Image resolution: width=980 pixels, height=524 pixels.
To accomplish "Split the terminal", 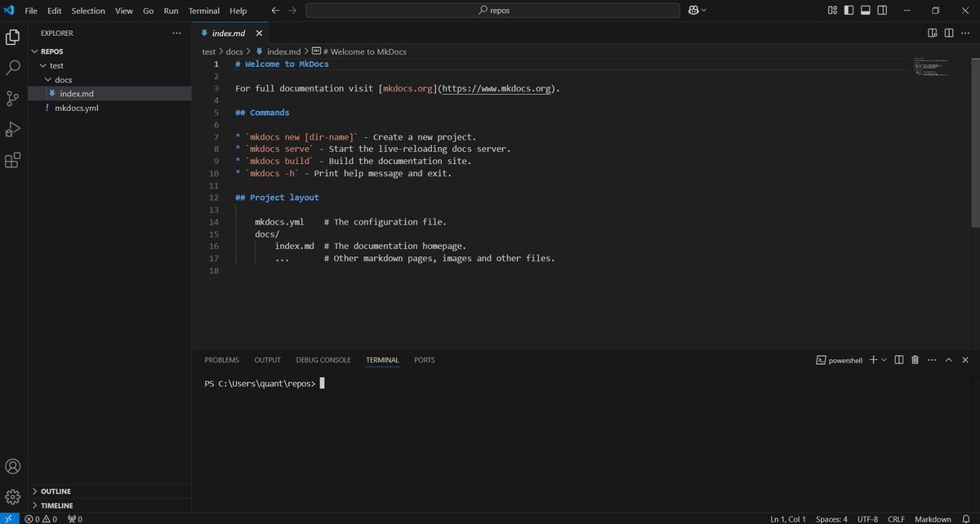I will coord(899,360).
